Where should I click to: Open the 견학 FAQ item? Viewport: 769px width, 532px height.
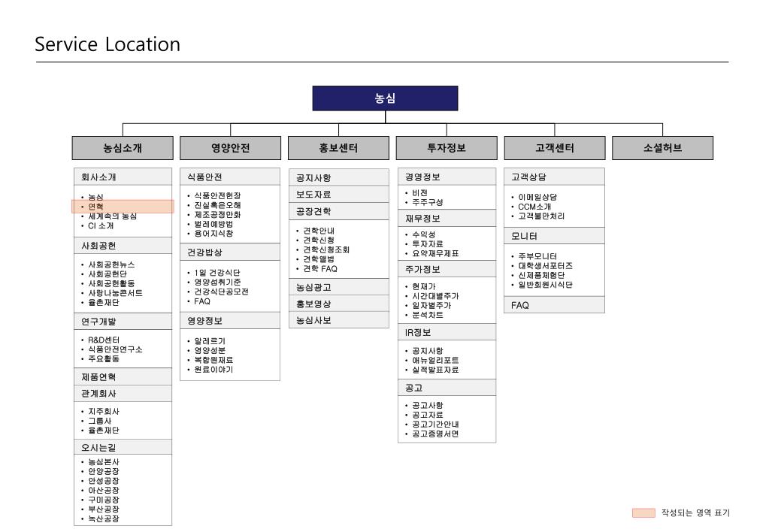point(320,269)
